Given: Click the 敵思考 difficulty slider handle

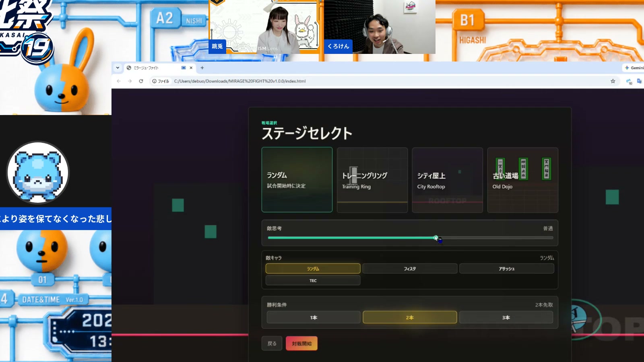Looking at the screenshot, I should click(x=436, y=238).
